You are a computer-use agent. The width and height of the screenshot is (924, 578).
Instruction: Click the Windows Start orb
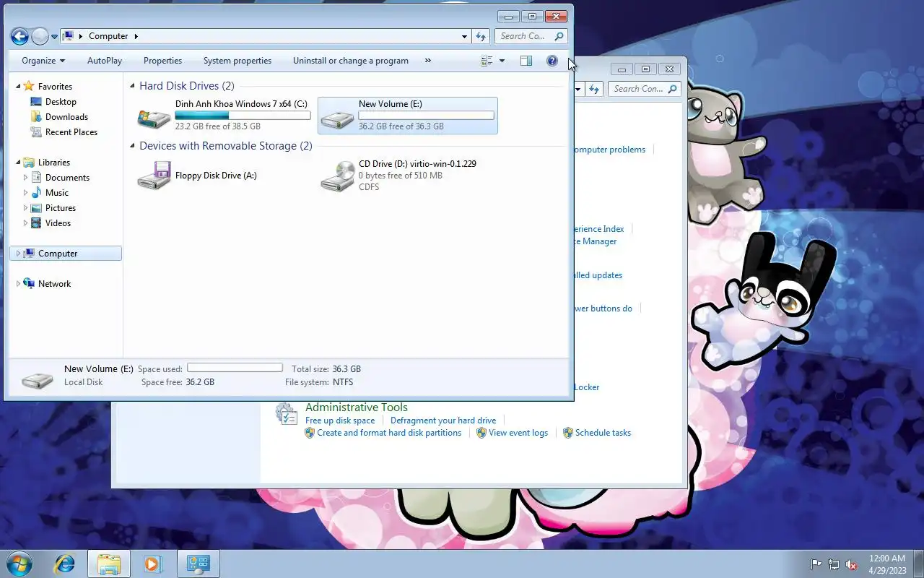point(18,564)
